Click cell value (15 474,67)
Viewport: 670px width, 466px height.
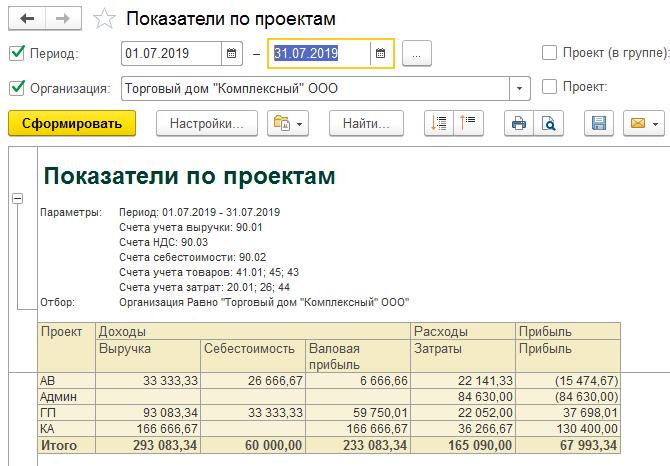click(568, 381)
